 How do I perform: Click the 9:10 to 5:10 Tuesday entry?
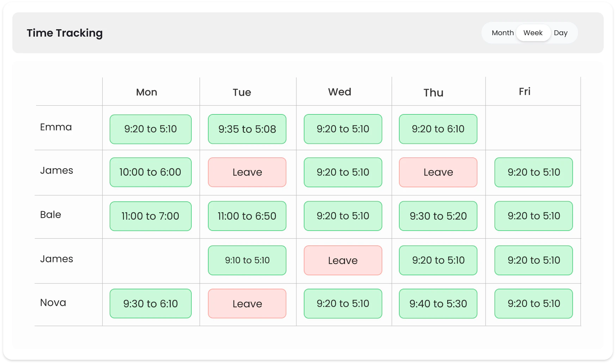pyautogui.click(x=247, y=260)
